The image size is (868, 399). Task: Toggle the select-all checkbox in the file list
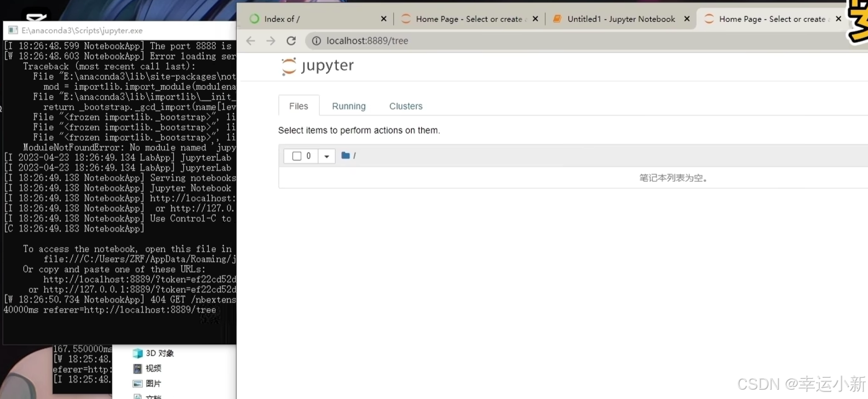click(297, 156)
